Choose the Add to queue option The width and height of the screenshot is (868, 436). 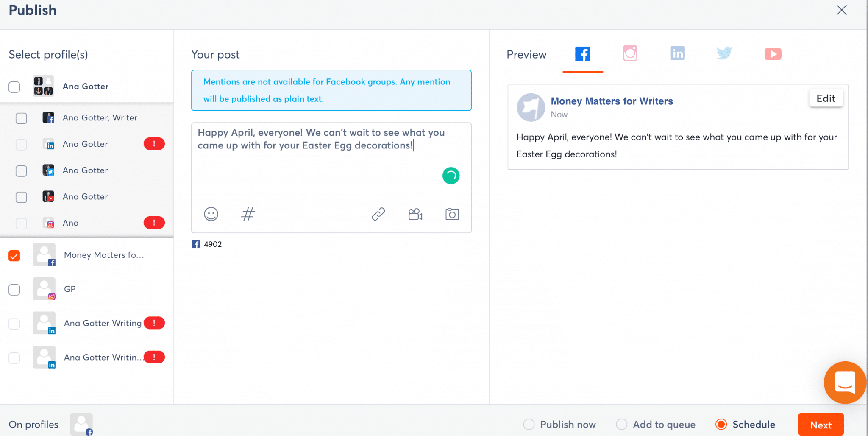pos(622,424)
